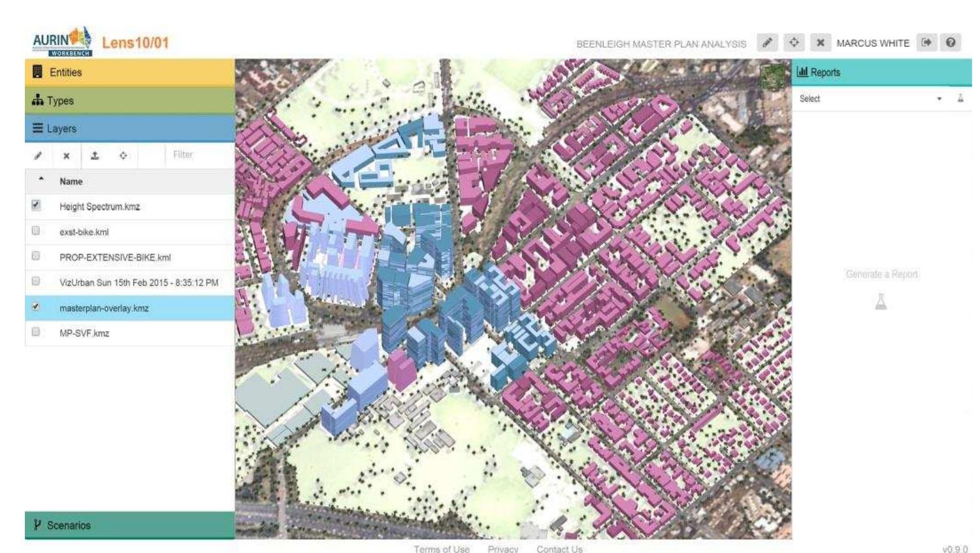The image size is (980, 553).
Task: Enable the VizUrban Sun 15th Feb layer checkbox
Action: click(x=36, y=281)
